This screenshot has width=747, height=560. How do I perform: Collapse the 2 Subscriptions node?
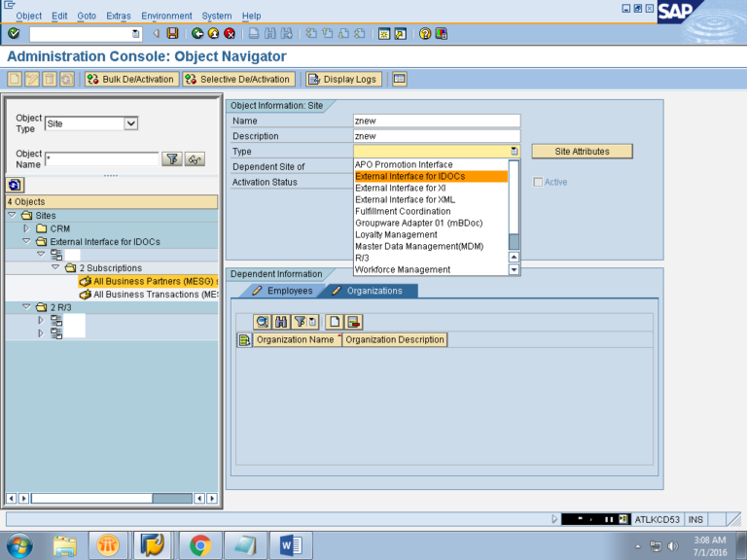[x=55, y=267]
